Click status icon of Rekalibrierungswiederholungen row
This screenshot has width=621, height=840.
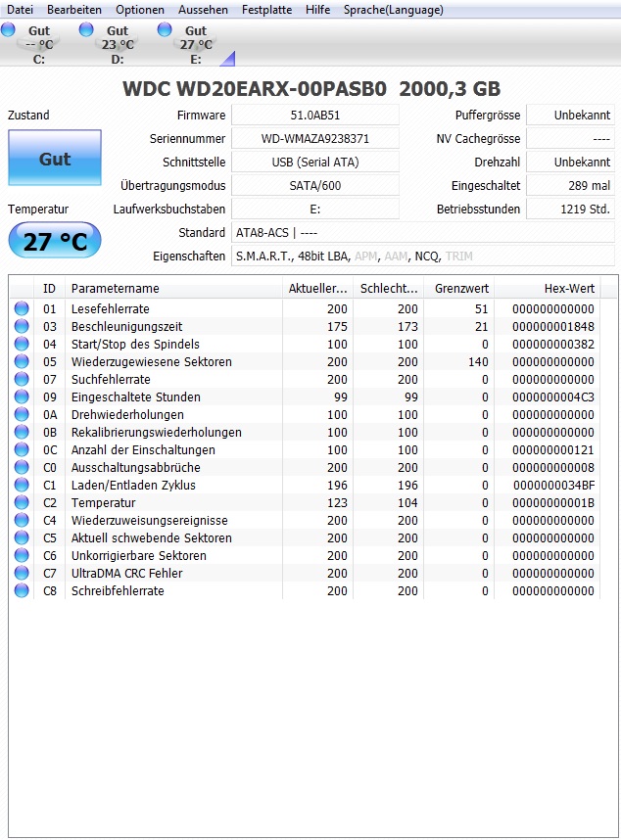[x=22, y=432]
